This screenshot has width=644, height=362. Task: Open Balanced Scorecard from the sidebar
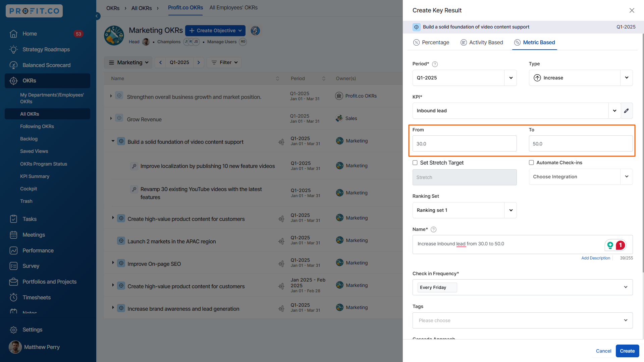[x=46, y=65]
